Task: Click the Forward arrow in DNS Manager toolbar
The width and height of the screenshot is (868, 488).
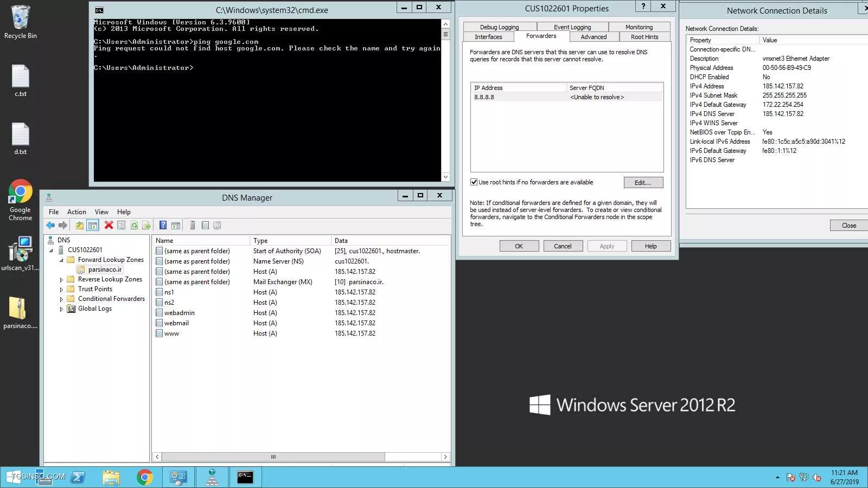Action: 63,226
